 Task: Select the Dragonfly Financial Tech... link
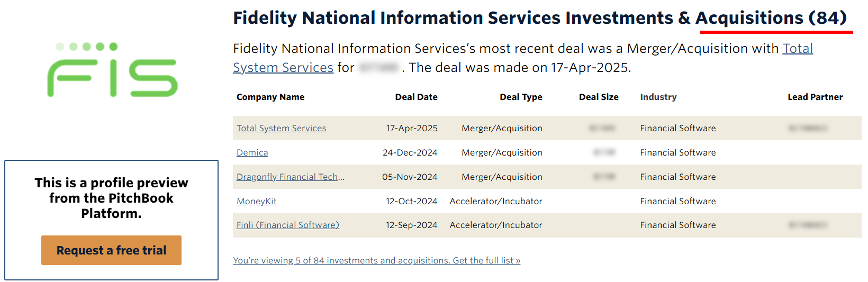point(290,177)
